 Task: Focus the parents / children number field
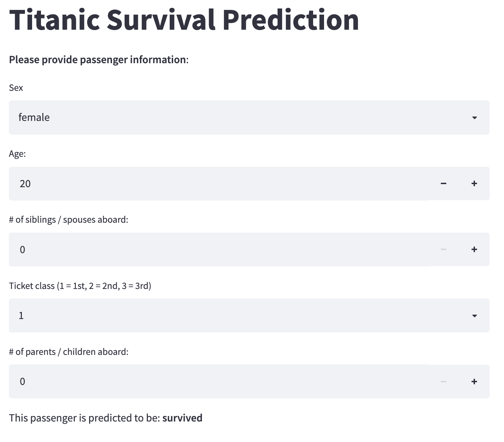pos(219,382)
